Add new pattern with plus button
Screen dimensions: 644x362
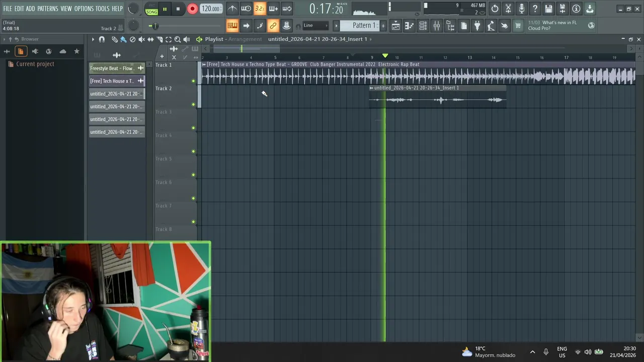pyautogui.click(x=383, y=26)
